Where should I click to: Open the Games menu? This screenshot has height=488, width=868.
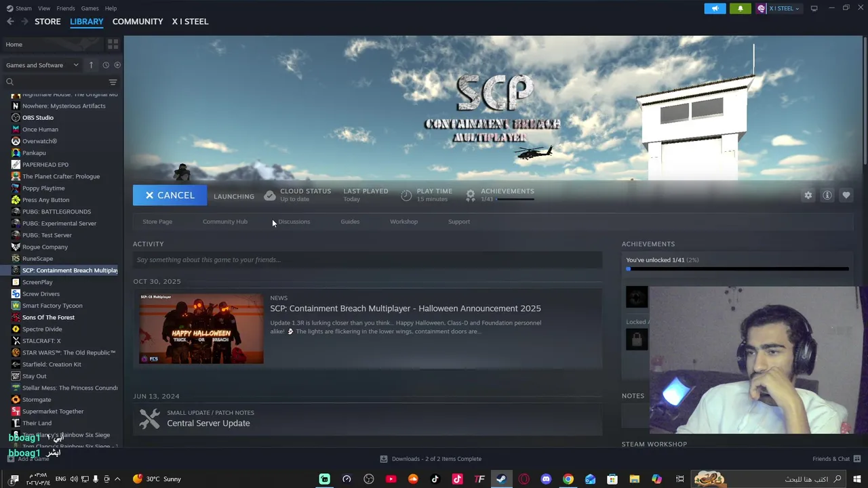(x=90, y=8)
